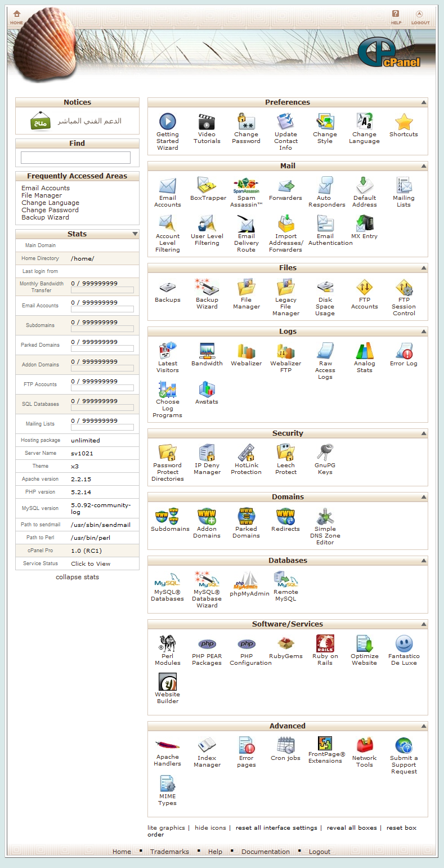This screenshot has height=868, width=444.
Task: Open the Backups icon
Action: [168, 287]
